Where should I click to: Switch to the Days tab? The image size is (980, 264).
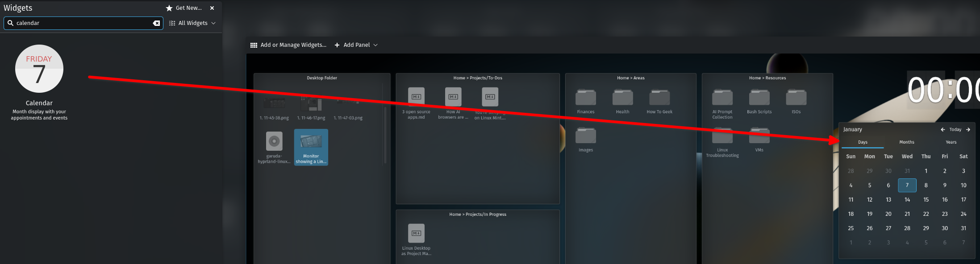coord(863,142)
